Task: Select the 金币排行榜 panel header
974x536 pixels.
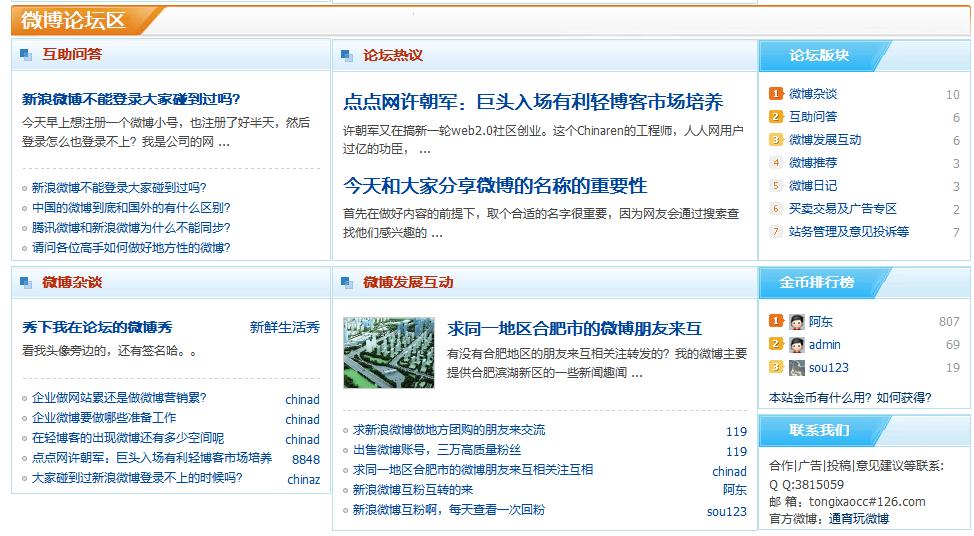Action: pos(817,283)
